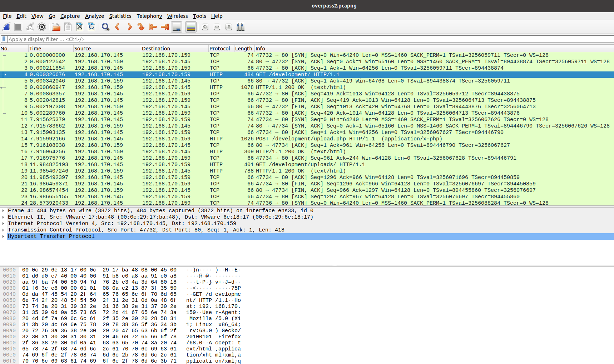Expand Hypertext Transfer Protocol node

point(3,236)
